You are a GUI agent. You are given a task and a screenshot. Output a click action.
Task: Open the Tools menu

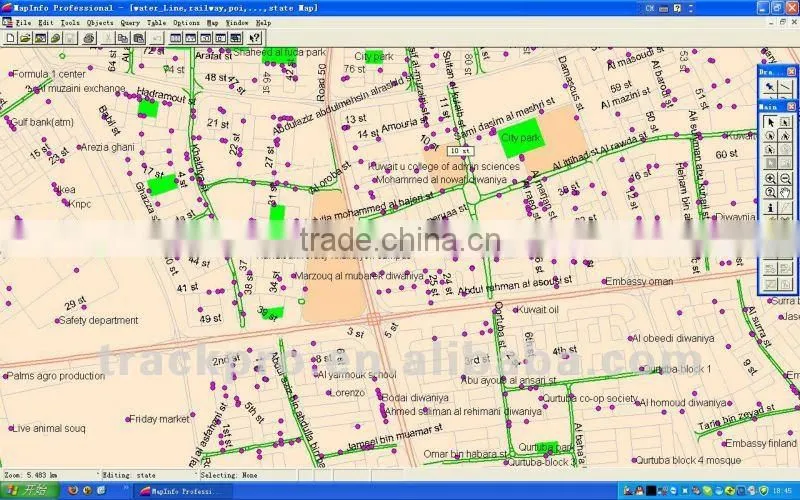70,23
